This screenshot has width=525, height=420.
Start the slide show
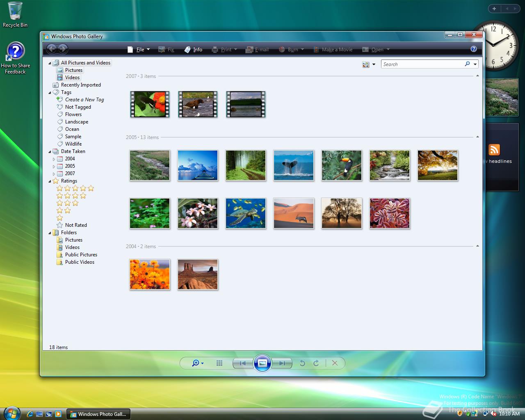pos(262,363)
